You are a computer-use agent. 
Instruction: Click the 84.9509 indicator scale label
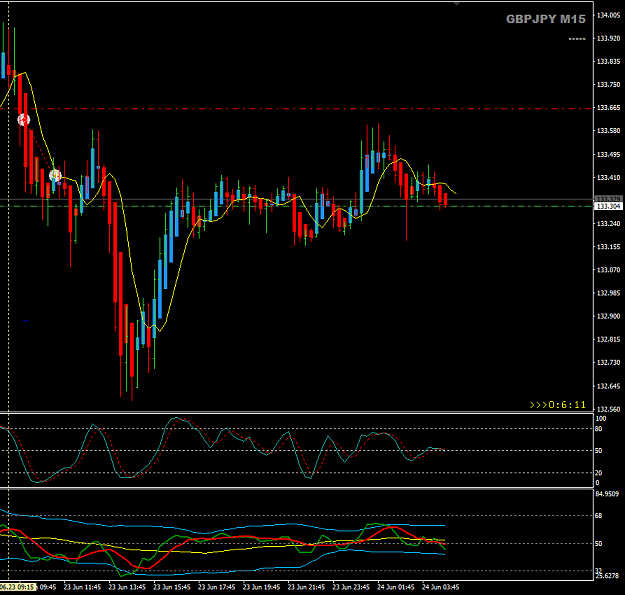(607, 494)
